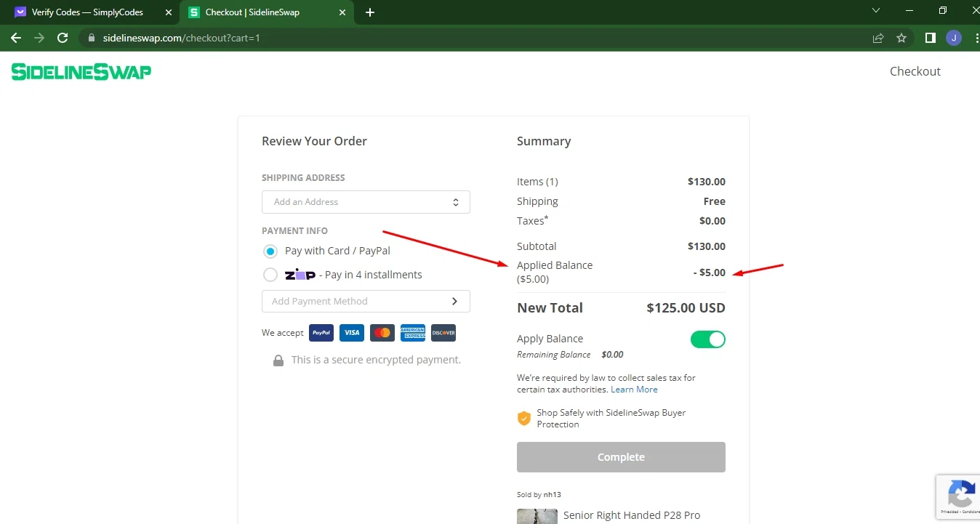Click the Zip installments logo
Screen dimensions: 980x524
tap(300, 275)
